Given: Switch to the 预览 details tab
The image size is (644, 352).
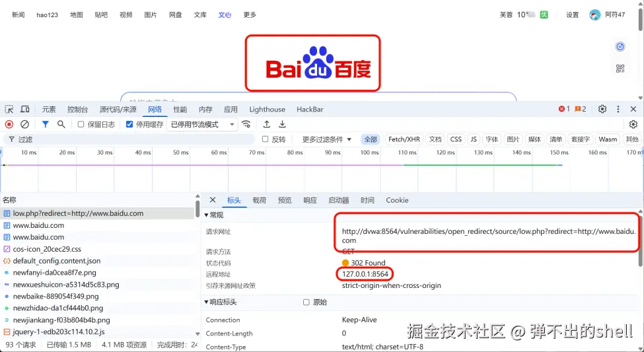Looking at the screenshot, I should click(x=285, y=200).
